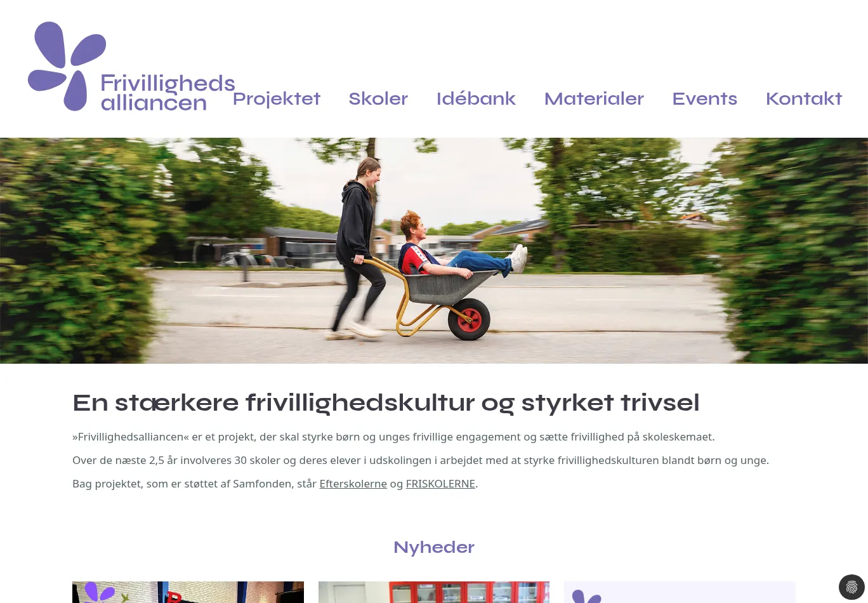The image size is (868, 603).
Task: Follow the Efterskolerne link
Action: [x=353, y=484]
